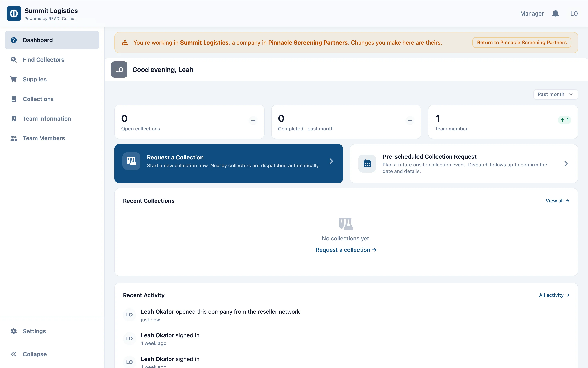Image resolution: width=588 pixels, height=368 pixels.
Task: Open Team Members in sidebar
Action: coord(52,138)
